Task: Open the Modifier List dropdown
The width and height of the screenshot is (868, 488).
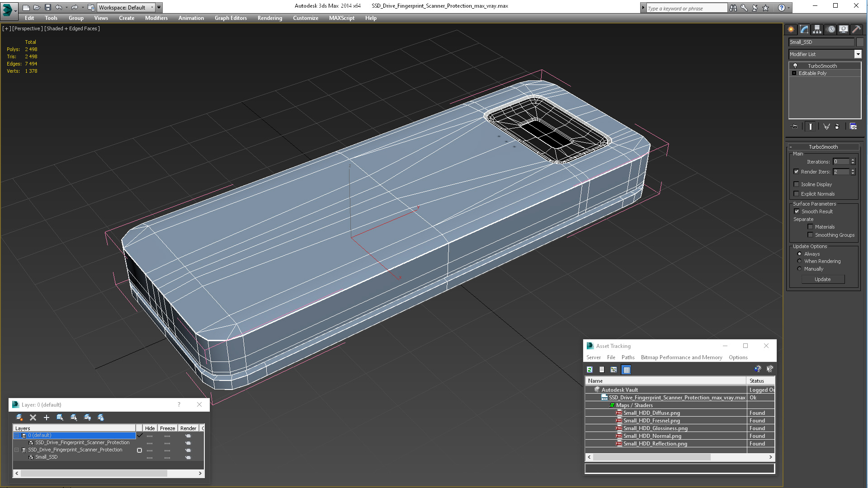Action: 858,54
